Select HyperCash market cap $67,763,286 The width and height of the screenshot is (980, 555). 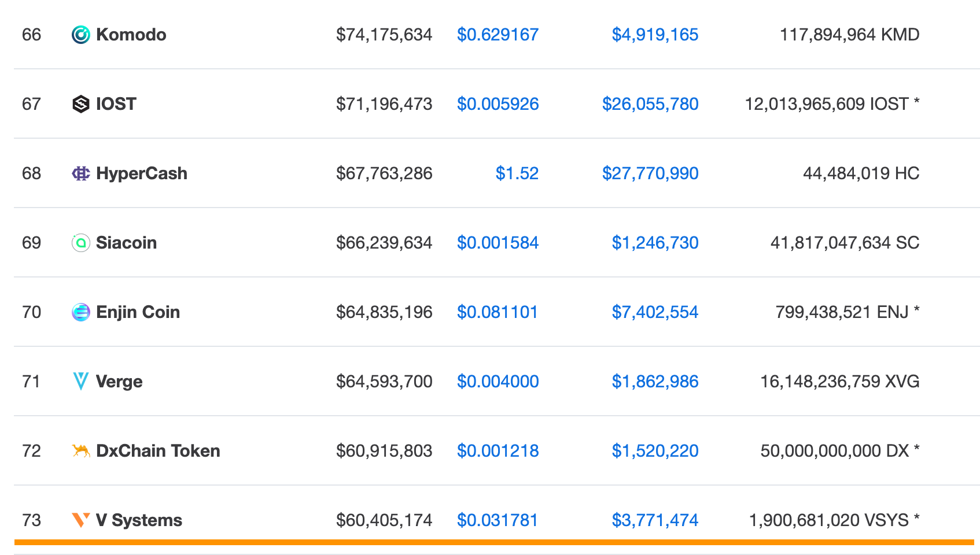tap(384, 173)
